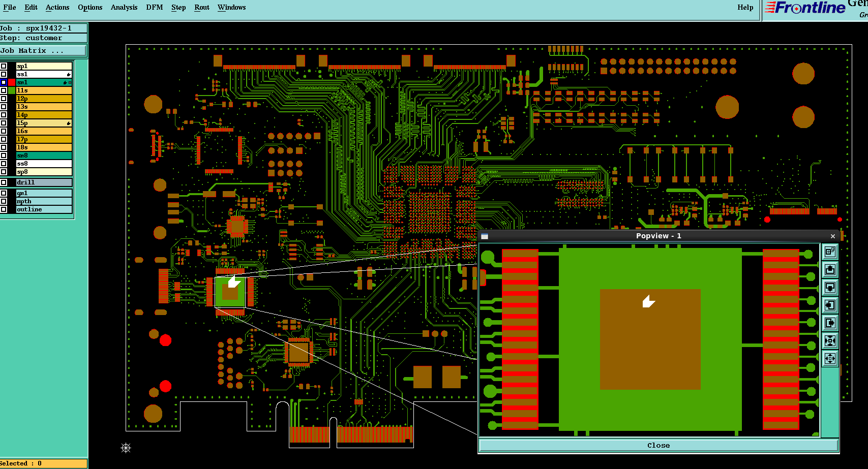This screenshot has height=469, width=868.
Task: Click the red color swatch for sm1
Action: coord(12,82)
